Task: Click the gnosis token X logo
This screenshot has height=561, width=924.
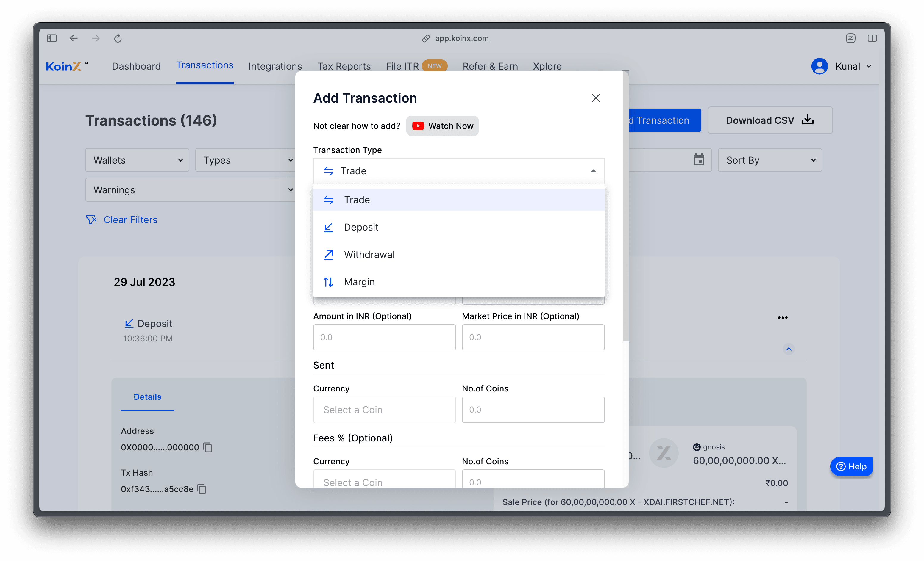Action: pos(663,453)
